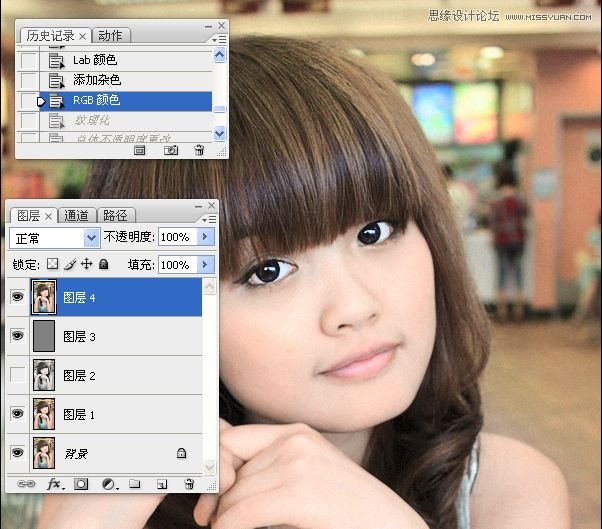602x529 pixels.
Task: Switch to the 通道 tab
Action: point(76,216)
